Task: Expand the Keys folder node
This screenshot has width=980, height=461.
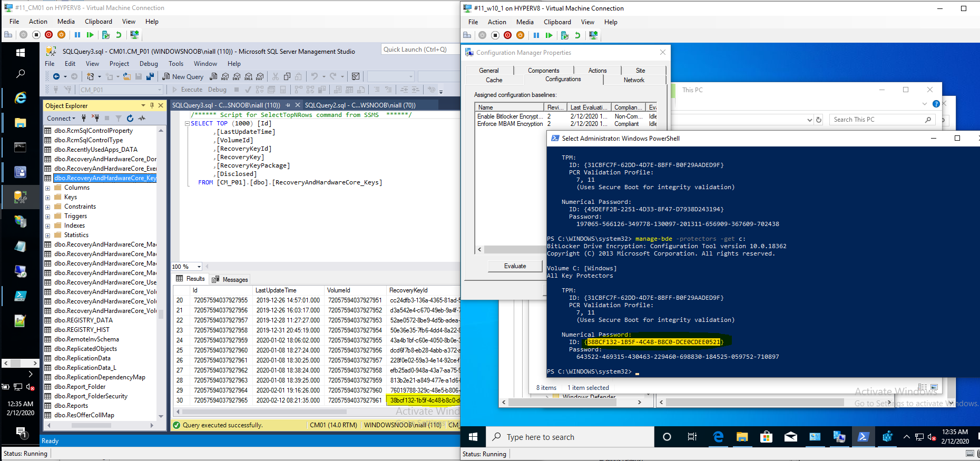Action: coord(47,198)
